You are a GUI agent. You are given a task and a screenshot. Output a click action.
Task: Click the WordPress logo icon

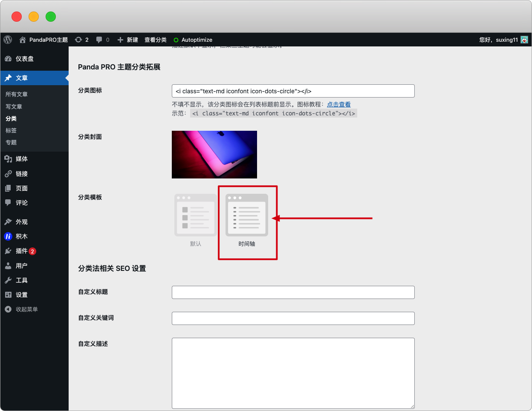click(x=8, y=40)
